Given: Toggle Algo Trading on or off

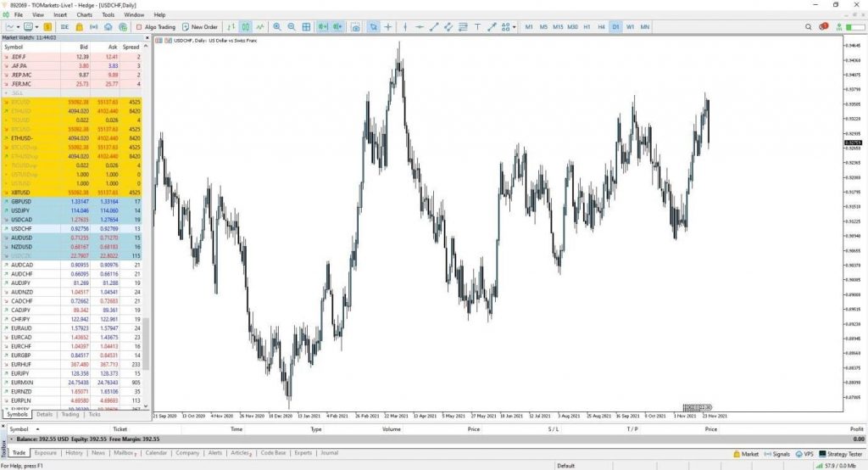Looking at the screenshot, I should click(x=156, y=26).
